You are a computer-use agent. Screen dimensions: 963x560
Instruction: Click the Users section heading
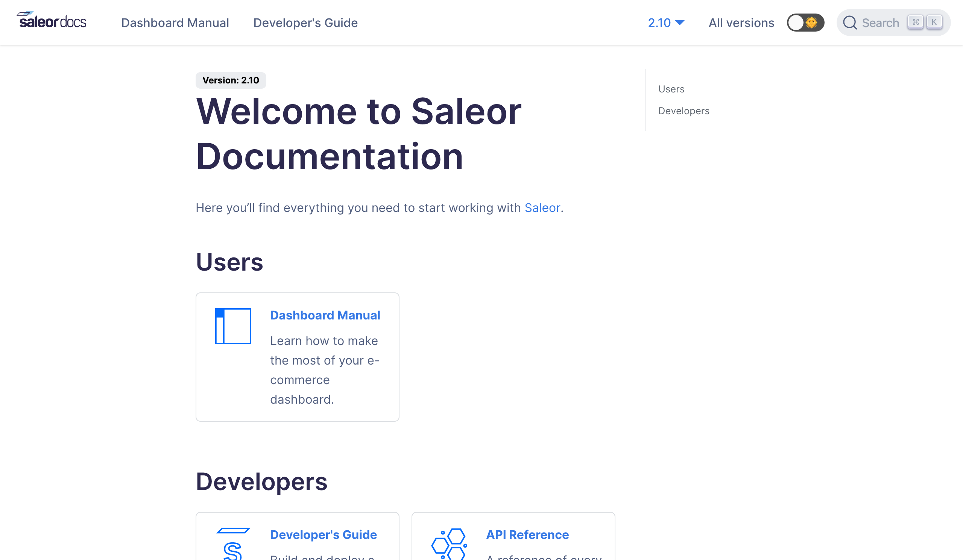pyautogui.click(x=229, y=262)
